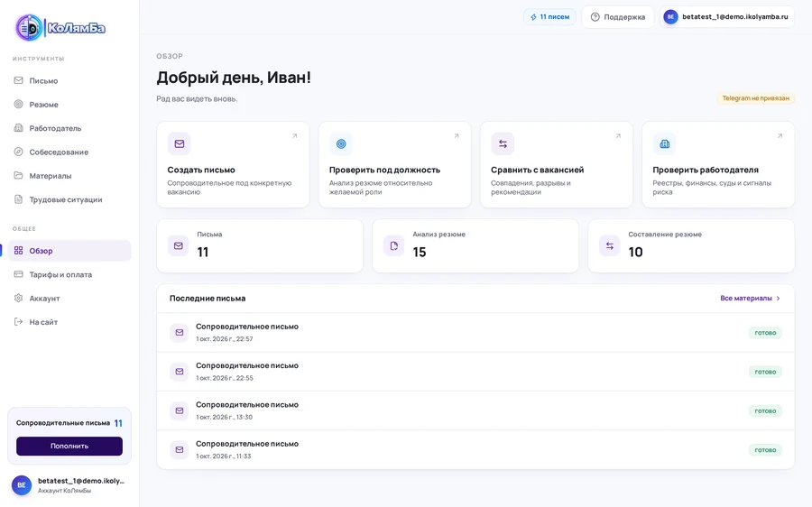Click arrow icon on Проверить под должность card corner
The width and height of the screenshot is (812, 507).
click(457, 135)
